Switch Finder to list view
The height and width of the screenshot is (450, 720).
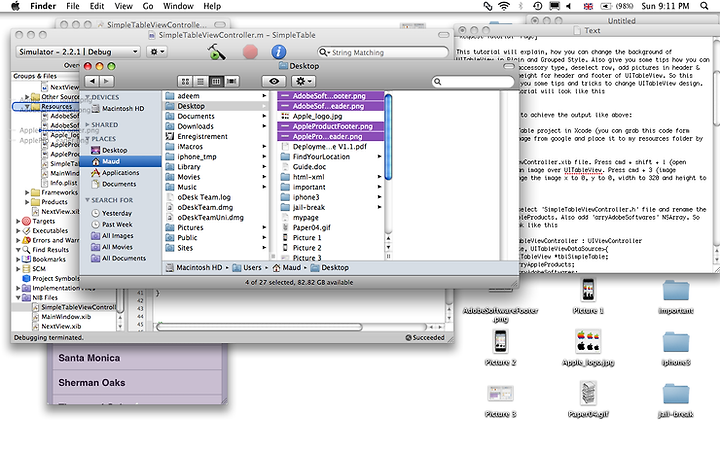pyautogui.click(x=201, y=81)
